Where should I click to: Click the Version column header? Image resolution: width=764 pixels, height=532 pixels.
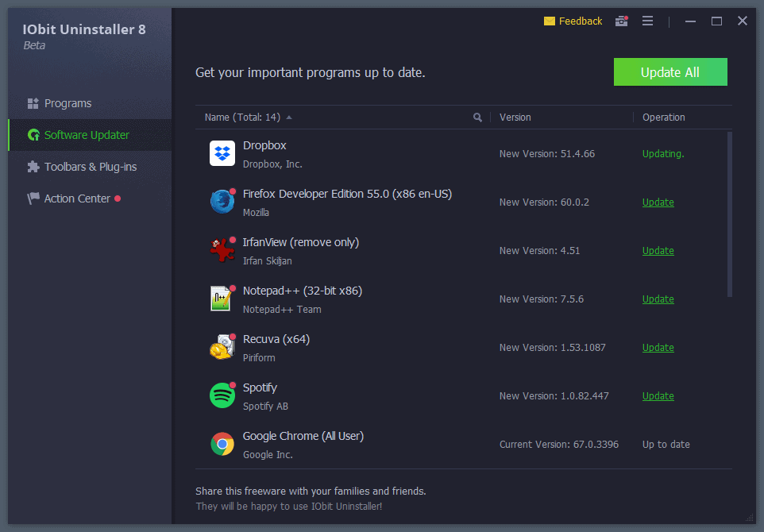515,118
